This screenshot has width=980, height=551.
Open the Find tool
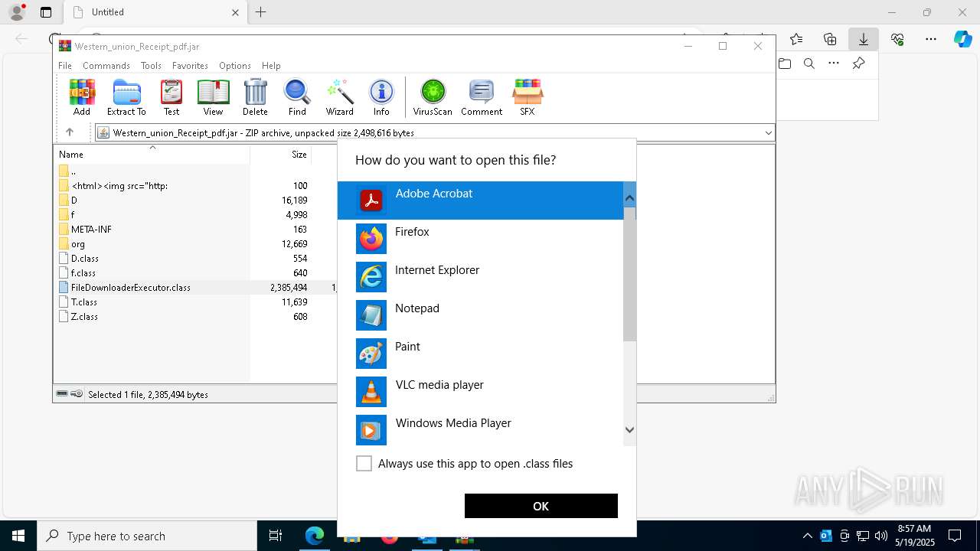click(297, 97)
